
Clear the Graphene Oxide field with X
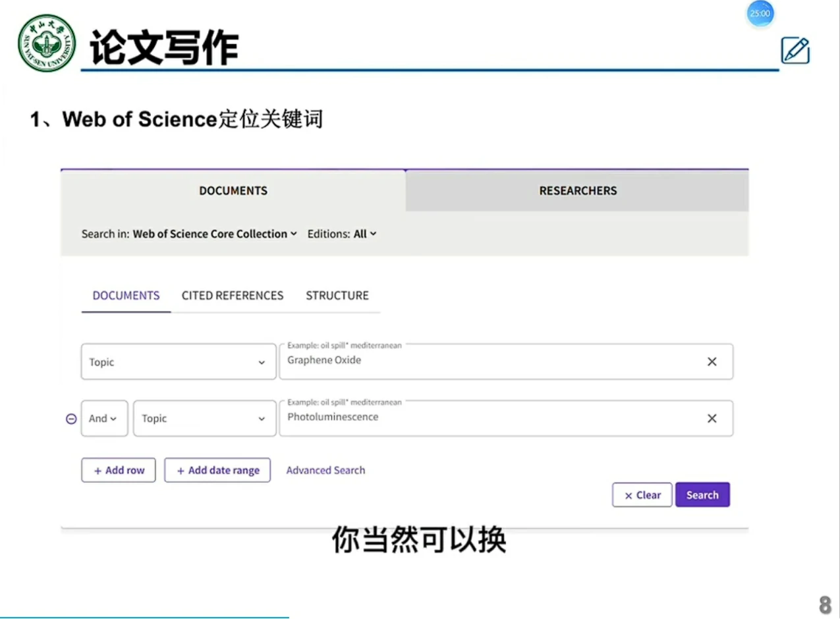click(712, 362)
